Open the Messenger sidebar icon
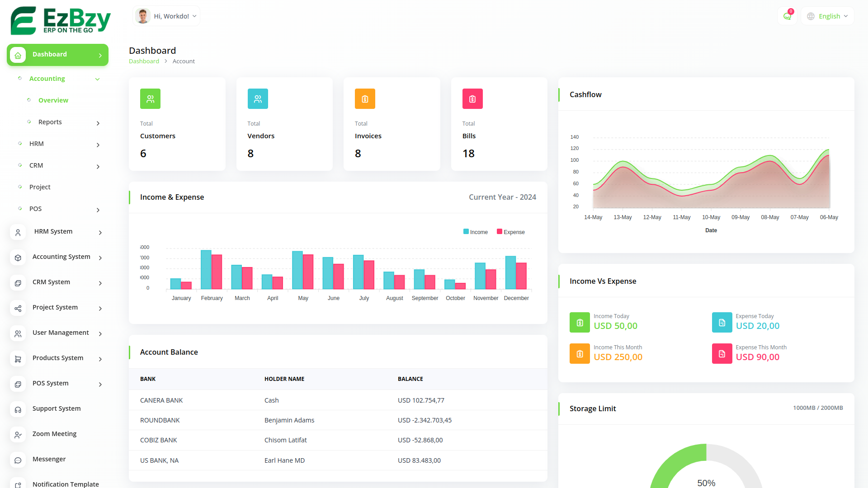The width and height of the screenshot is (868, 488). (18, 460)
